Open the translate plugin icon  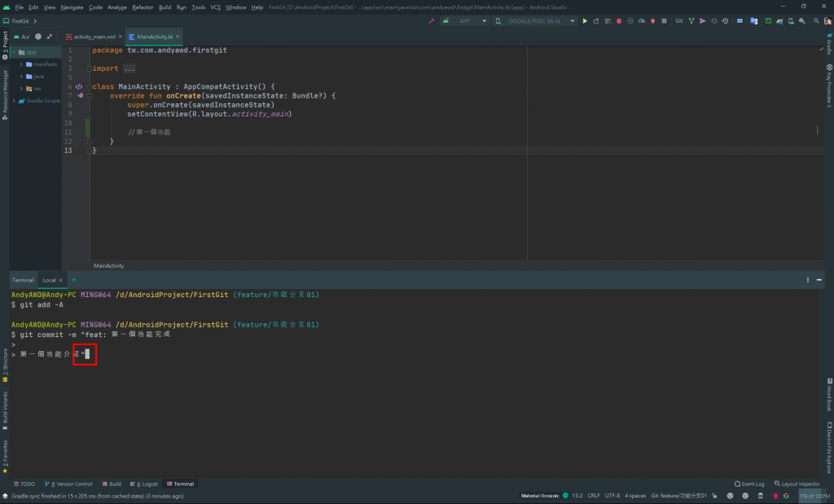(753, 21)
